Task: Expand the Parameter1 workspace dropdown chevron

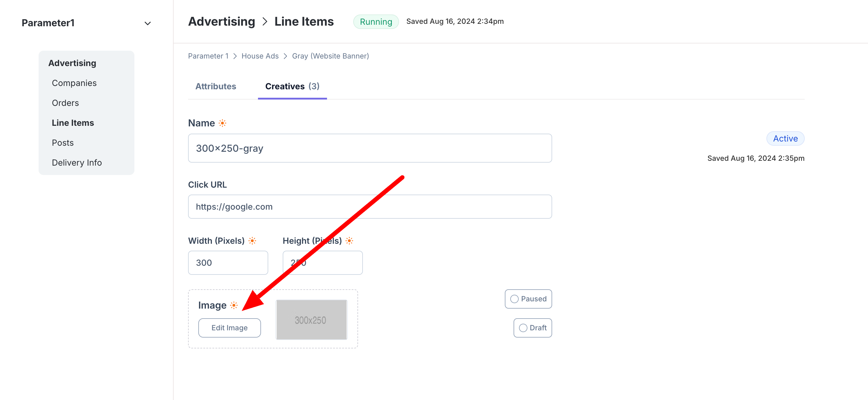Action: 147,23
